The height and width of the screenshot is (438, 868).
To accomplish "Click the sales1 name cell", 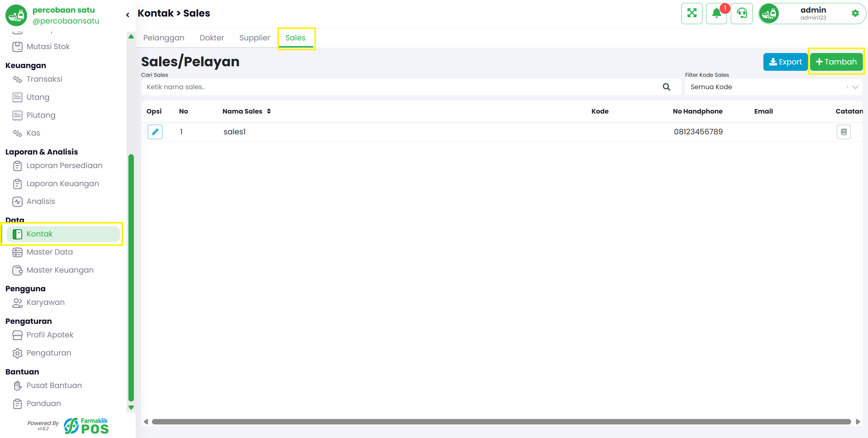I will coord(235,132).
